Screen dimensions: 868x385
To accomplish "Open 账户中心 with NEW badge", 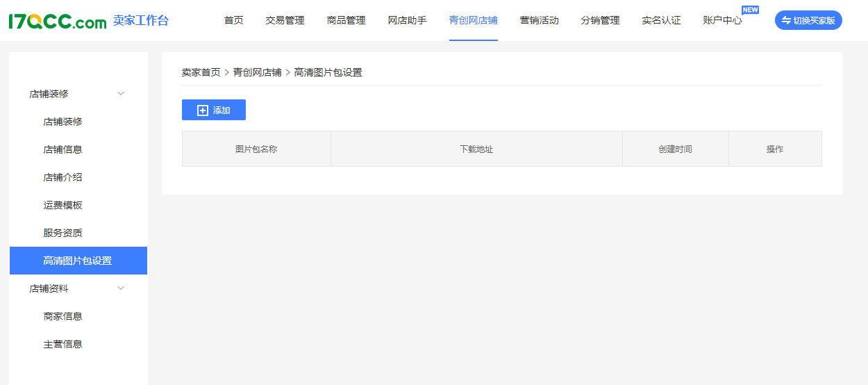I will (x=722, y=21).
